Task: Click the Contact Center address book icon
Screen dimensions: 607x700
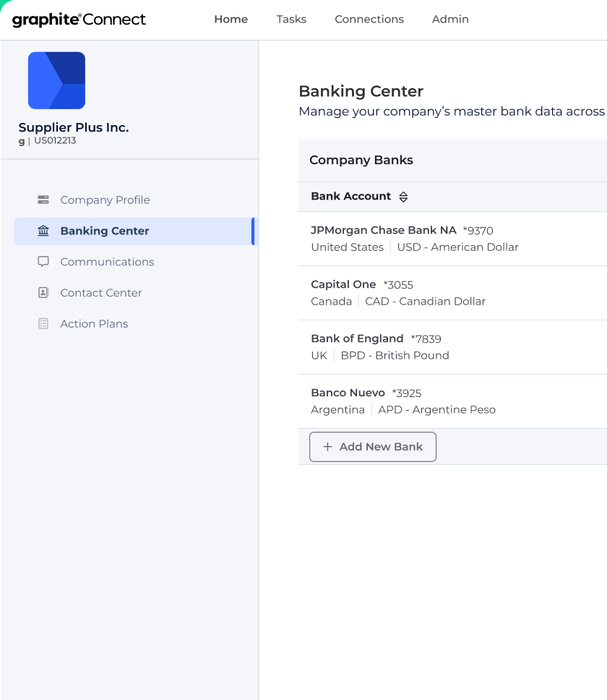Action: [43, 292]
